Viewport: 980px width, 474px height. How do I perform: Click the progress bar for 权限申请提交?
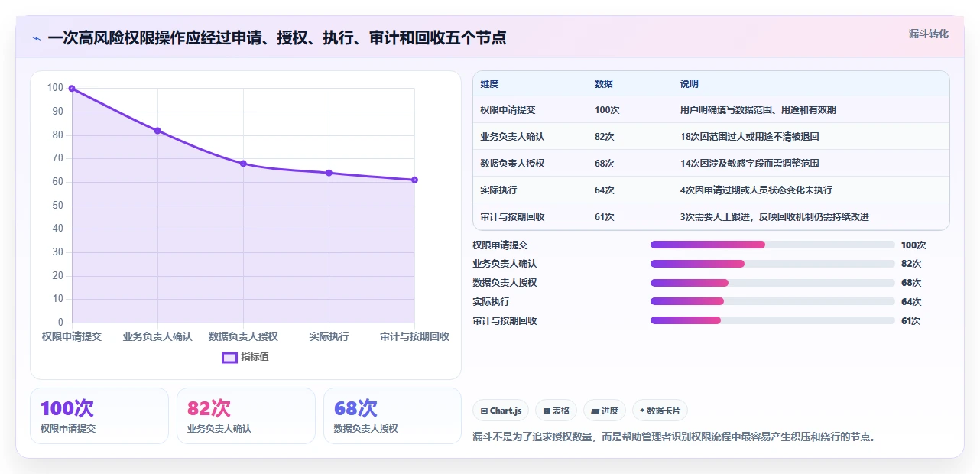click(772, 245)
